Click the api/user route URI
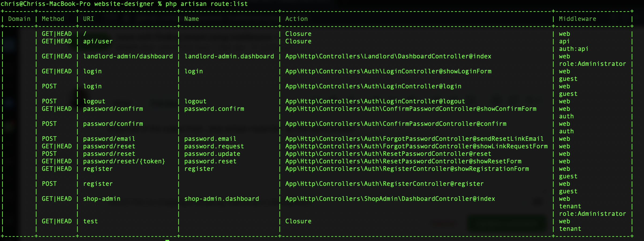 coord(98,41)
